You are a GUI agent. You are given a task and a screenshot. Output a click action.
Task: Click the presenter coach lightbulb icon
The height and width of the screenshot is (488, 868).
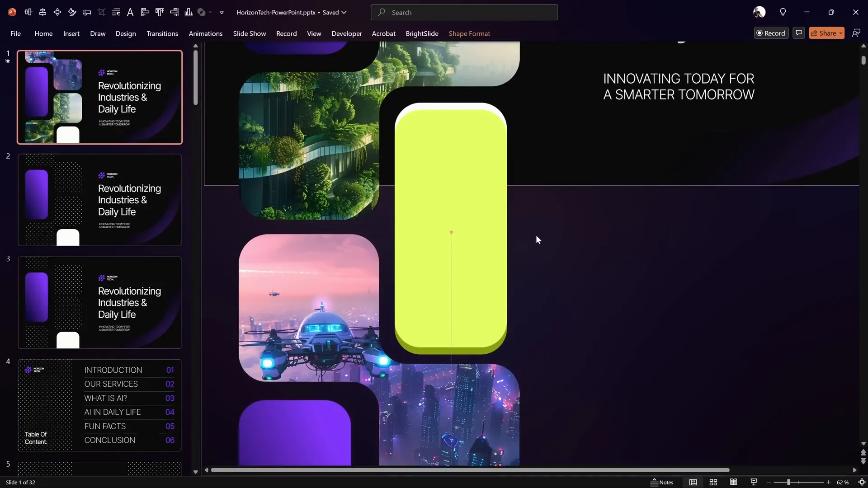[783, 12]
